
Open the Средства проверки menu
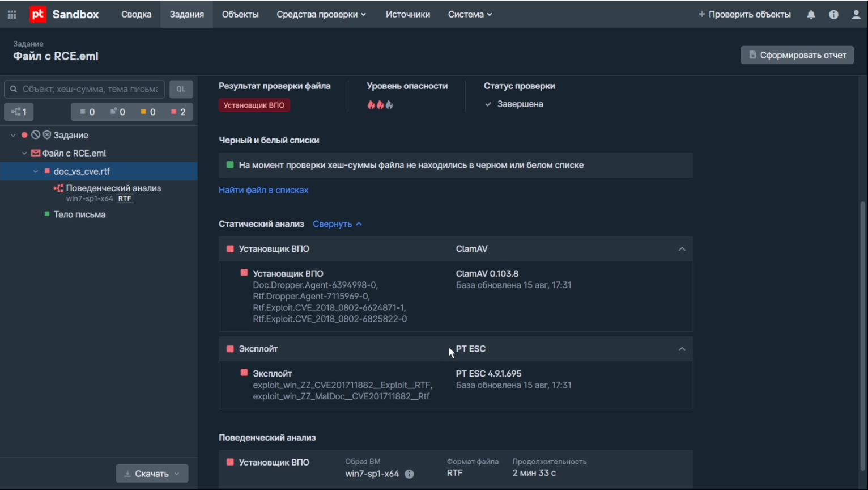[x=321, y=14]
